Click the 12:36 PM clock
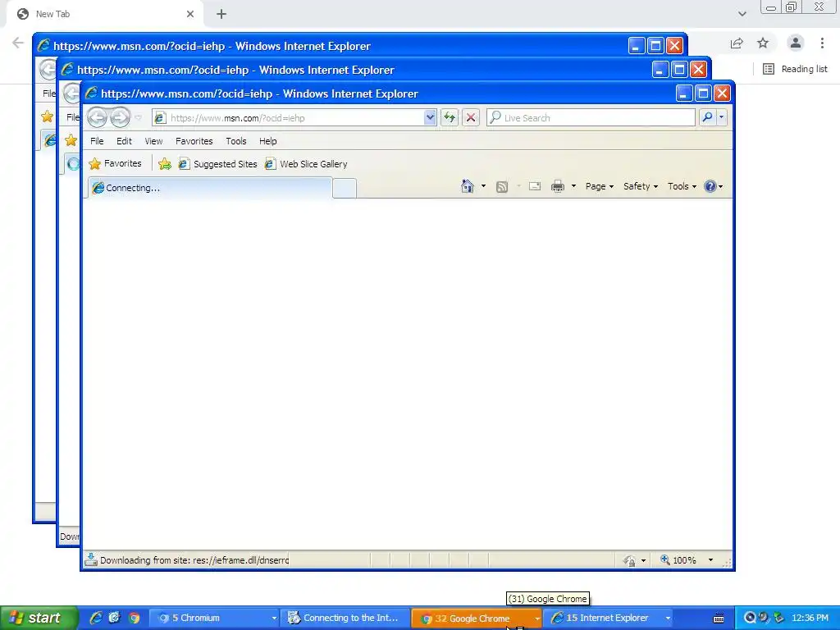Screen dimensions: 840x630 point(810,618)
